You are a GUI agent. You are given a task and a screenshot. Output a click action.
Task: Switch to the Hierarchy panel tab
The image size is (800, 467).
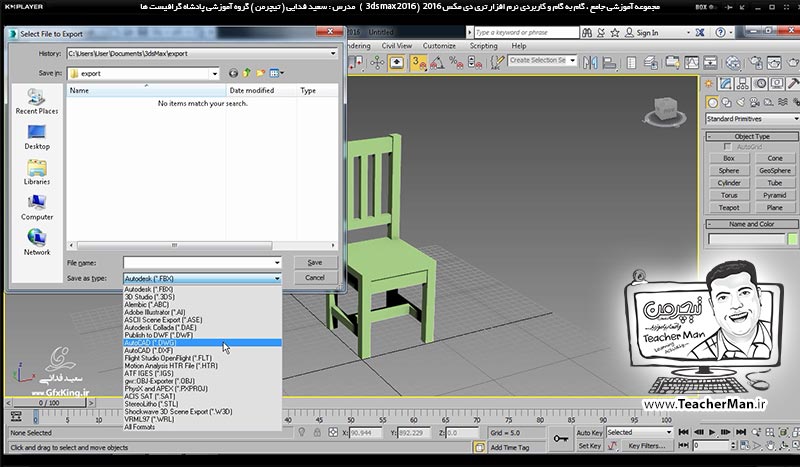[x=743, y=84]
